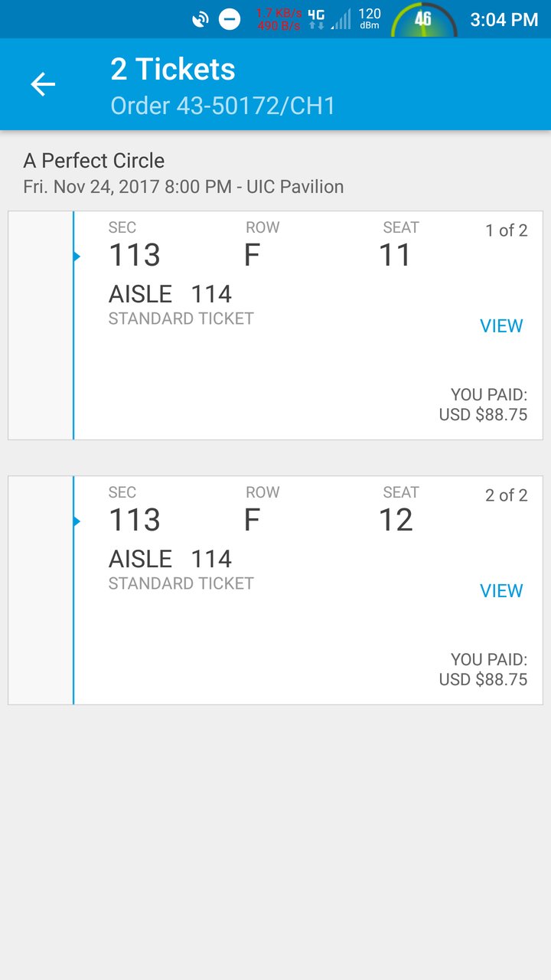Tap the 120 dBm signal reading
This screenshot has width=551, height=980.
point(370,19)
